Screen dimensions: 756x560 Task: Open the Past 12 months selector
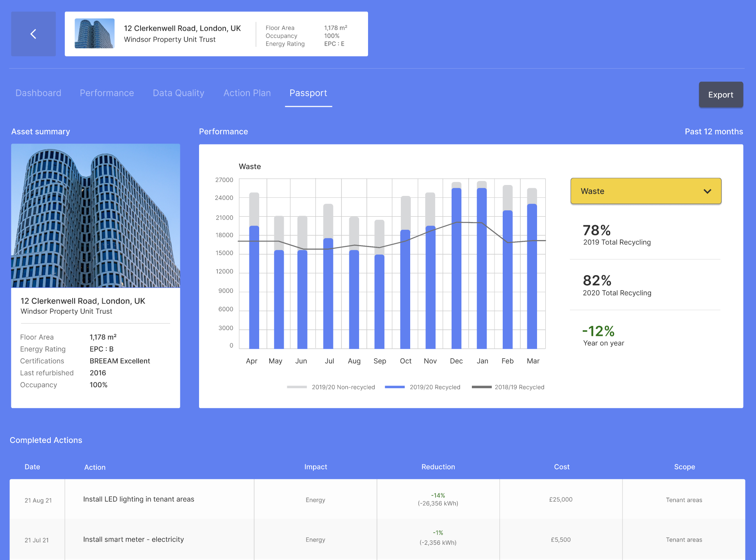(713, 132)
